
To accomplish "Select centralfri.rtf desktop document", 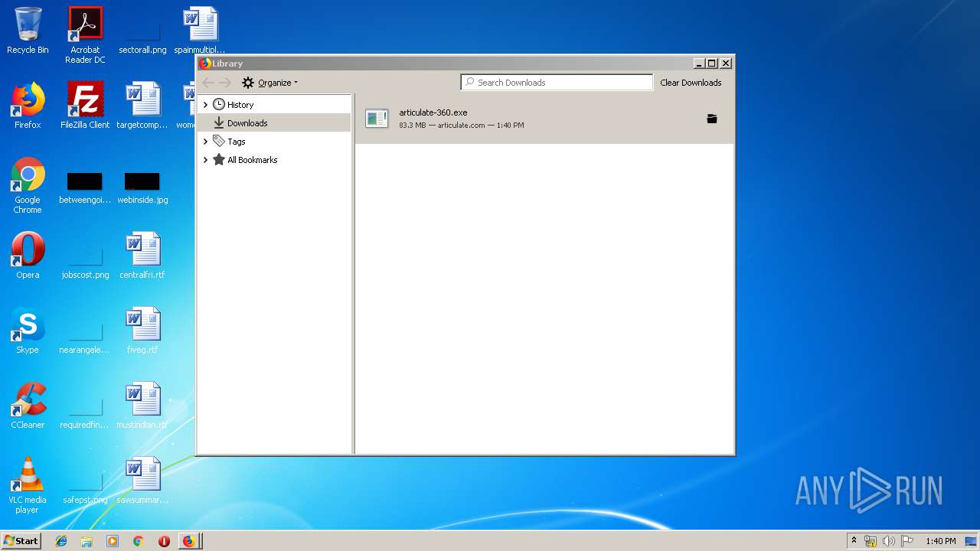I will (142, 256).
